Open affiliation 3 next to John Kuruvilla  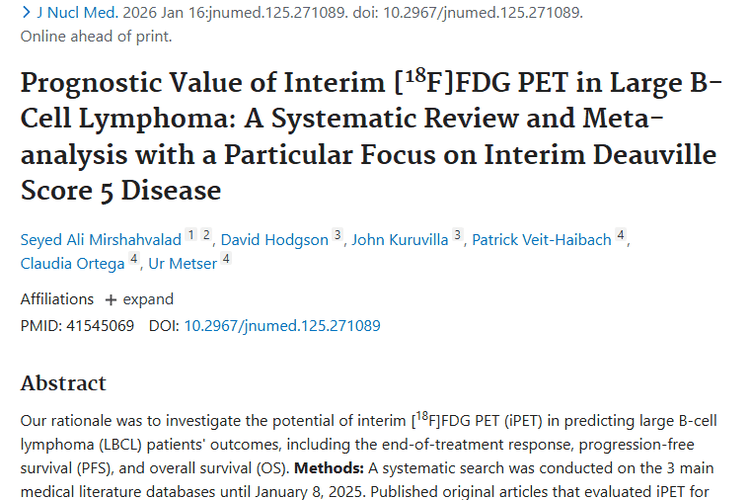[458, 236]
